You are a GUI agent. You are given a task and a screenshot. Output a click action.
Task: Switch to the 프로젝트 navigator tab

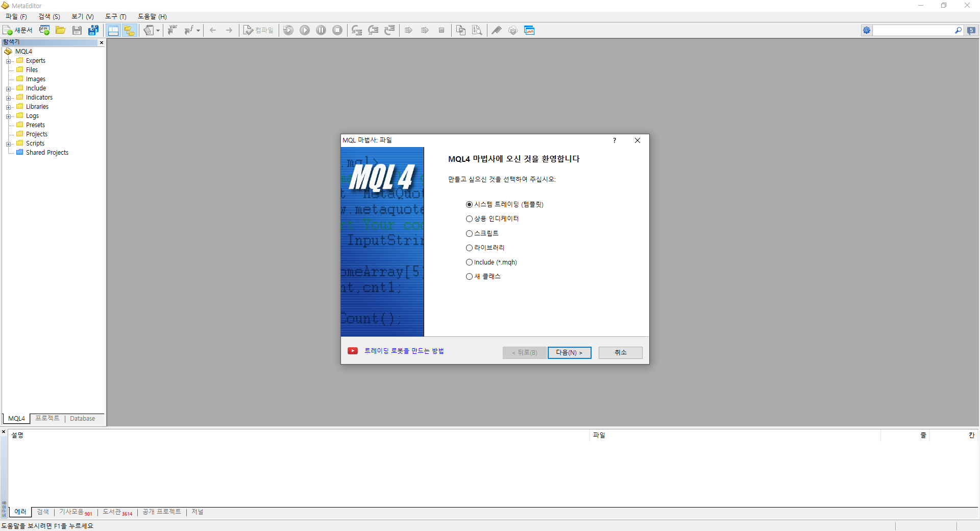coord(47,418)
